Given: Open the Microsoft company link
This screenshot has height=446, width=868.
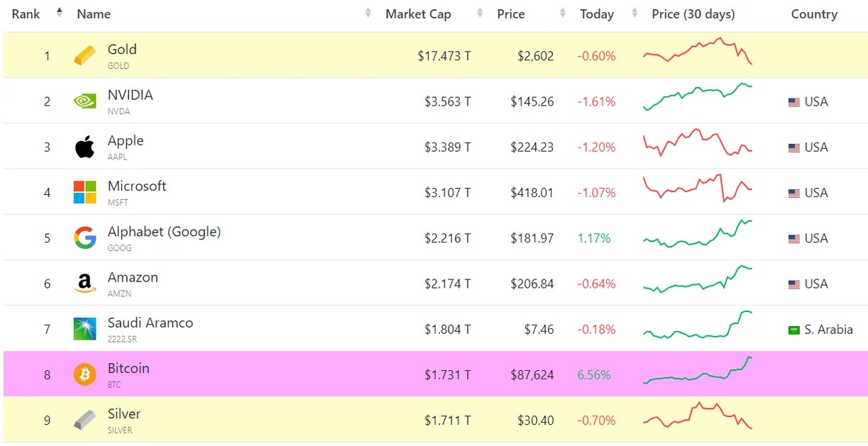Looking at the screenshot, I should click(137, 186).
